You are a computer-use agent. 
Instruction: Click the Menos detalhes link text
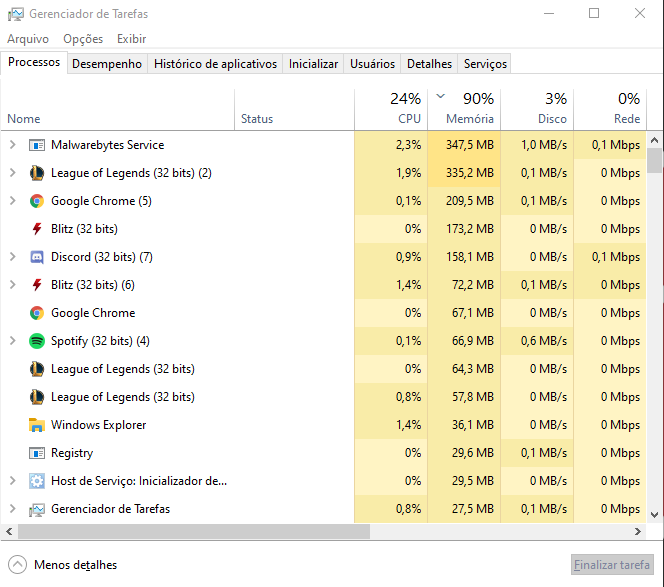(75, 565)
